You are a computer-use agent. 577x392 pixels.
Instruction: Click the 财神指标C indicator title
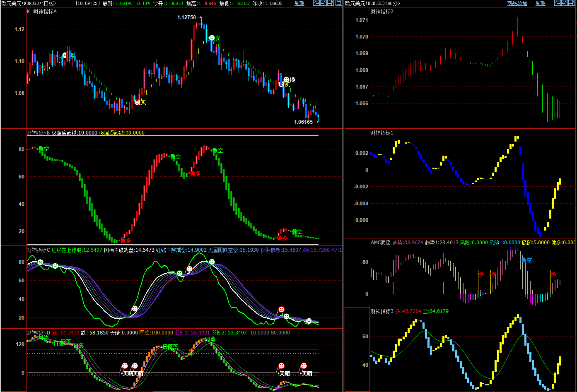(x=38, y=250)
